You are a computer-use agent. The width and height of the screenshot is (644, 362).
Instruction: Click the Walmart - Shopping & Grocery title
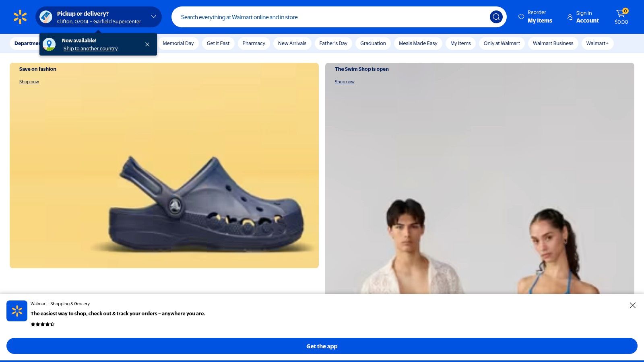coord(60,304)
